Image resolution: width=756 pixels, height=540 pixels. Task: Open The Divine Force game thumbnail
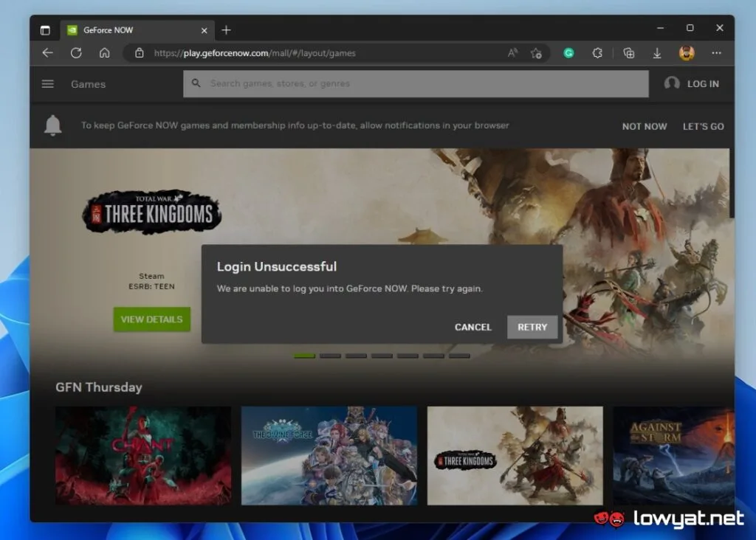click(329, 456)
